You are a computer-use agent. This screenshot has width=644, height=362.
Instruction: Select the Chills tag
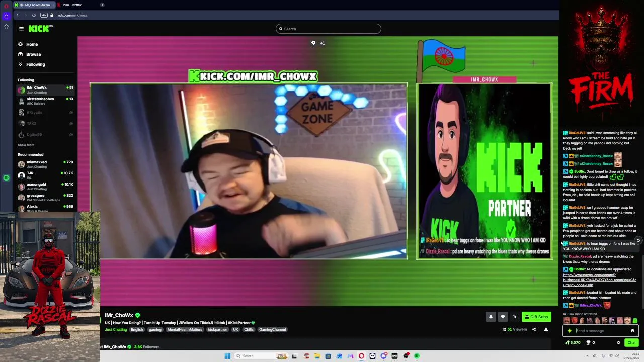click(249, 330)
